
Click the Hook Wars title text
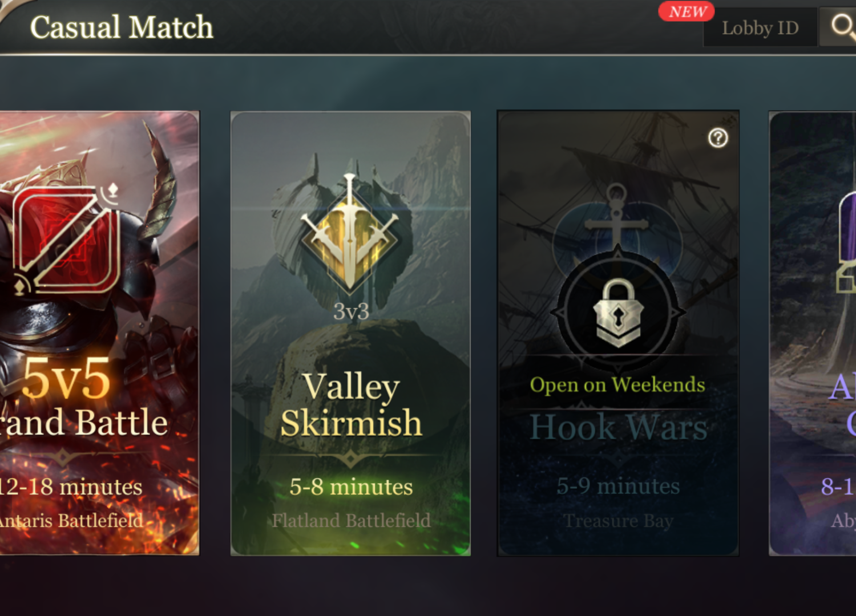click(x=618, y=427)
